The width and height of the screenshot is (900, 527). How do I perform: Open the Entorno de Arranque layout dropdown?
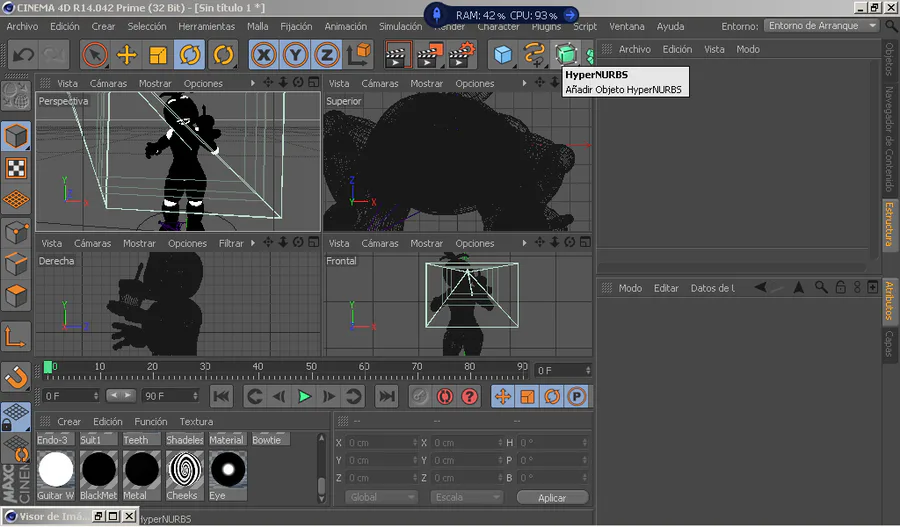[822, 26]
